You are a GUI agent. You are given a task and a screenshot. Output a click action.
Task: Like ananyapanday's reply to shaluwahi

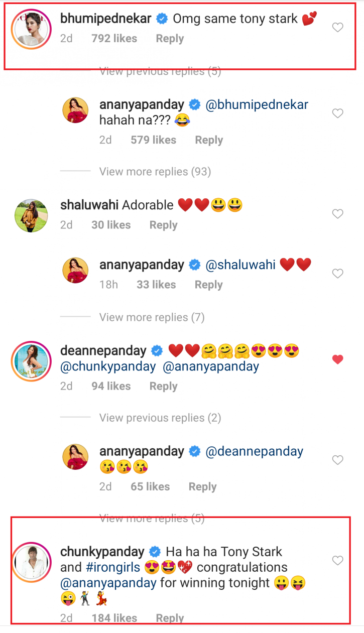tap(338, 274)
